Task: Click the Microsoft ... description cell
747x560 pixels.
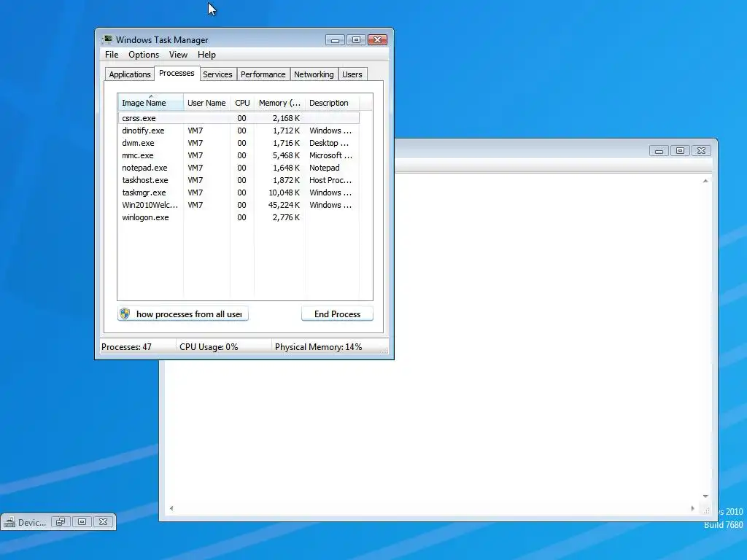Action: pos(330,155)
